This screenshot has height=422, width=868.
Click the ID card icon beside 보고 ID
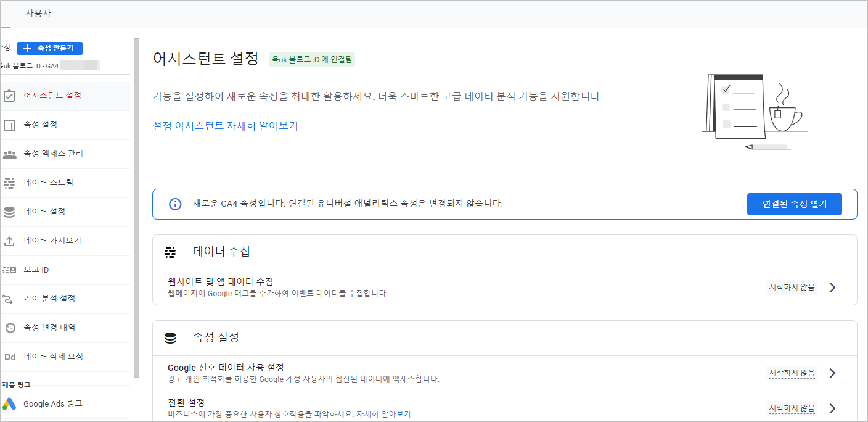[x=9, y=270]
